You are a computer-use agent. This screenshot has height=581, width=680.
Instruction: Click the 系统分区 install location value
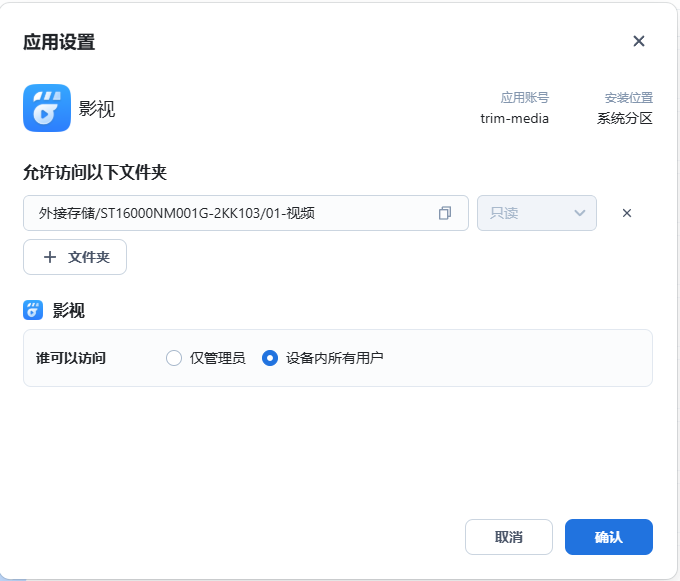coord(624,118)
